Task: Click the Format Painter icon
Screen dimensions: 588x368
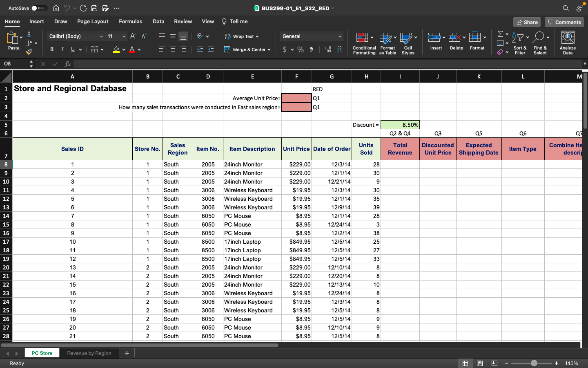Action: click(29, 52)
